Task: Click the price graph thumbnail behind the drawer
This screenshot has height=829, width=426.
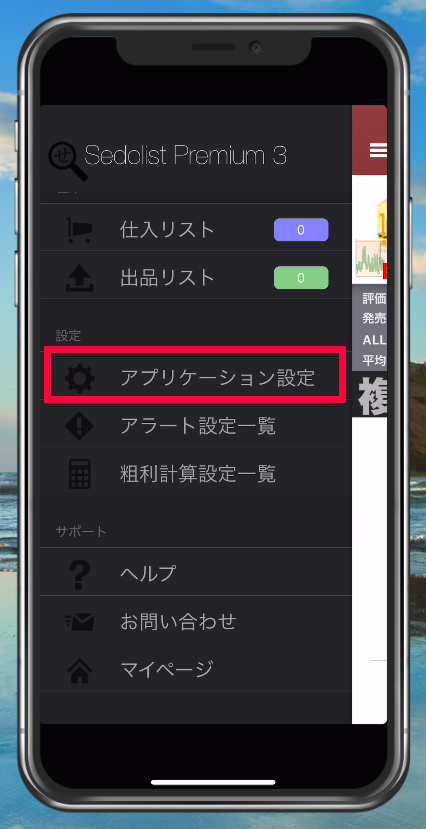Action: (371, 256)
